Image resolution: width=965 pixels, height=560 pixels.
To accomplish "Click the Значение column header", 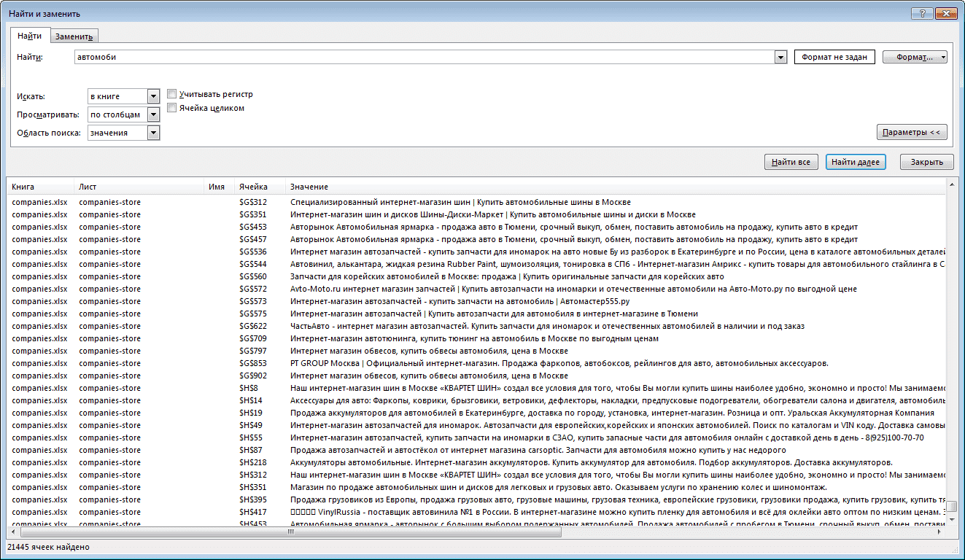I will point(615,187).
